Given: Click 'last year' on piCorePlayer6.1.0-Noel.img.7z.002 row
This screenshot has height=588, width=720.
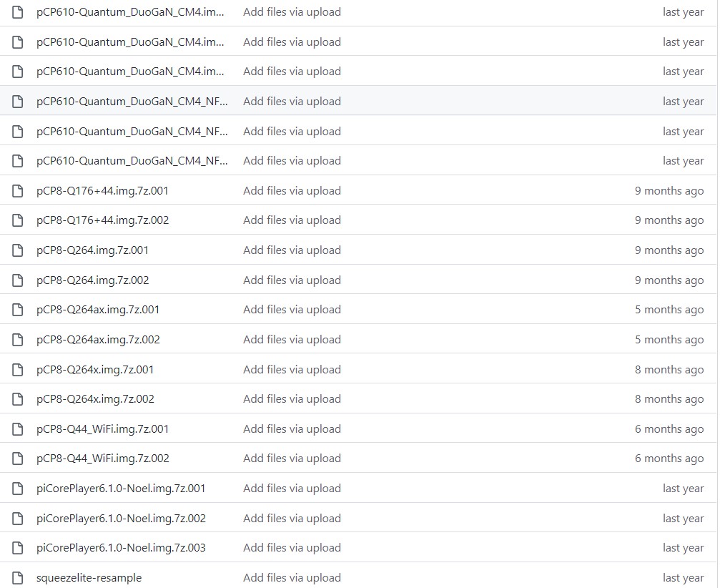Looking at the screenshot, I should pyautogui.click(x=684, y=518).
